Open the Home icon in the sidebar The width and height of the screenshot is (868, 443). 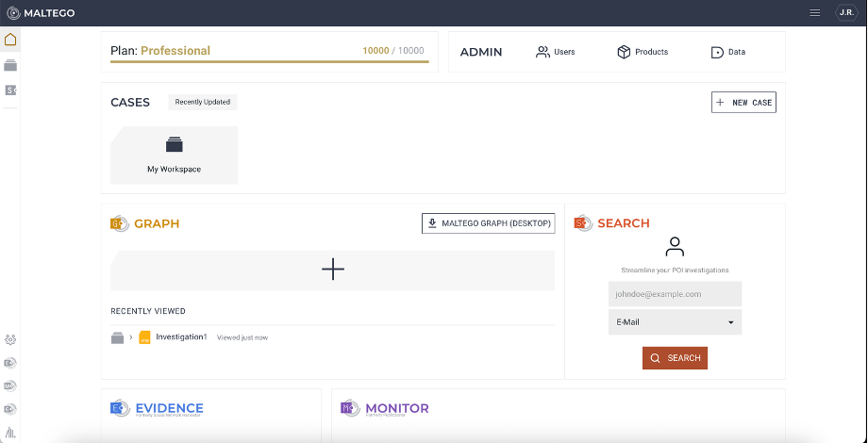click(x=10, y=40)
